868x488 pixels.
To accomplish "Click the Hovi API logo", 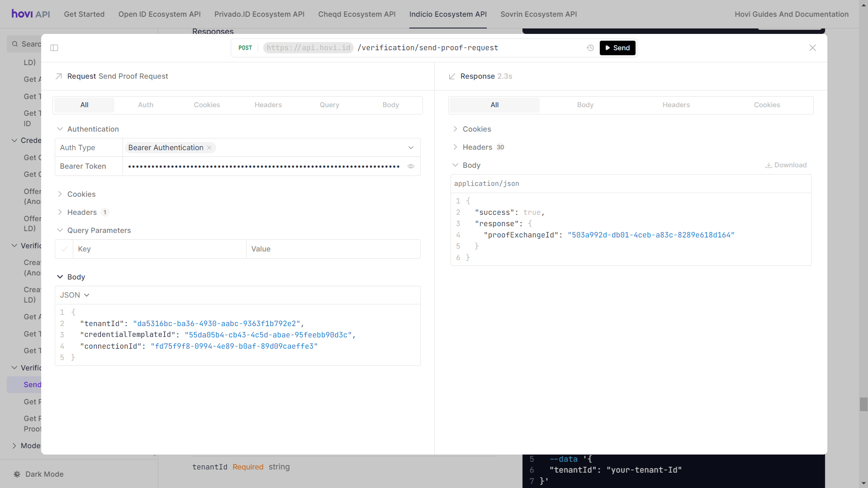I will 31,14.
